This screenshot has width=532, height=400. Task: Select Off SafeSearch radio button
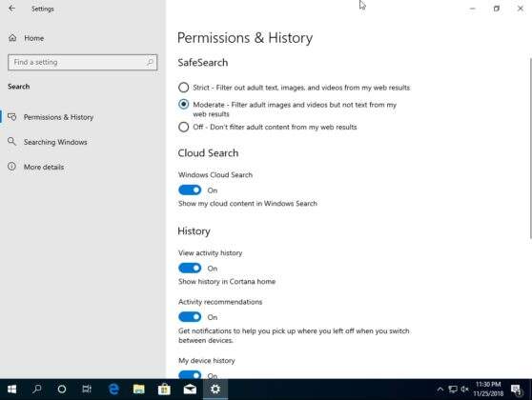[x=184, y=127]
